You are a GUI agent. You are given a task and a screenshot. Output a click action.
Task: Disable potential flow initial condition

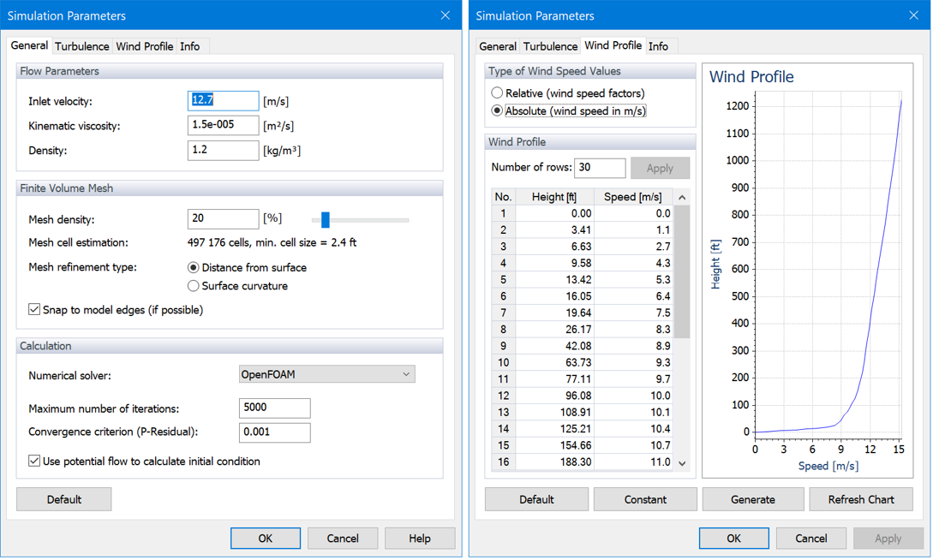point(33,460)
